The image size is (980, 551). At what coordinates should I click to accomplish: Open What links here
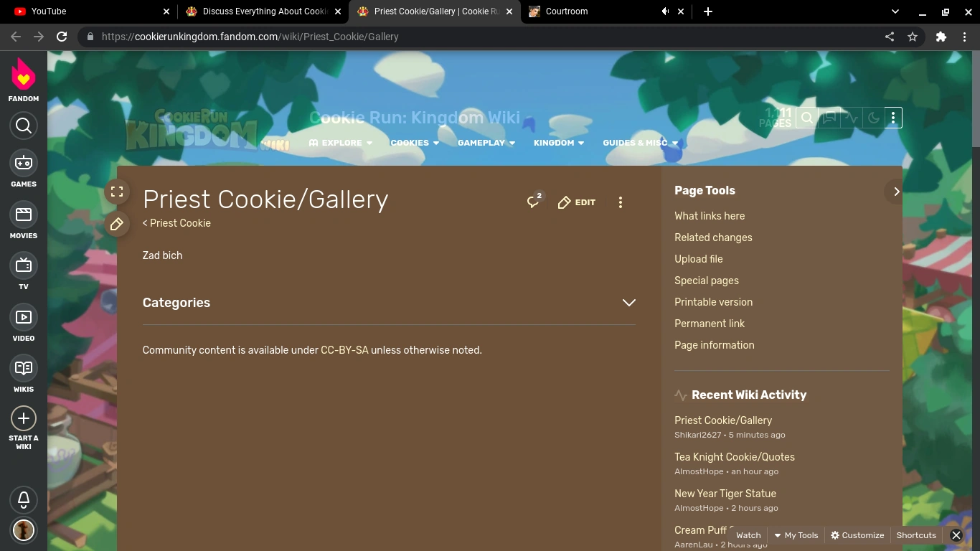click(x=710, y=216)
